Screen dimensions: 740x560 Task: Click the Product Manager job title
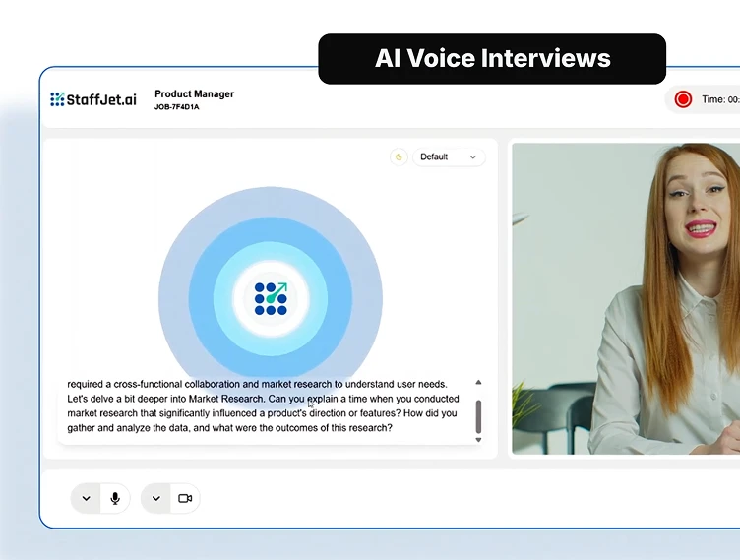click(x=194, y=94)
